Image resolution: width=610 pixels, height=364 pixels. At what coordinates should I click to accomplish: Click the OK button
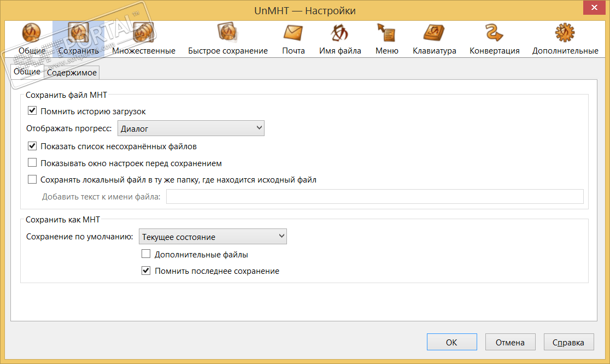(451, 342)
